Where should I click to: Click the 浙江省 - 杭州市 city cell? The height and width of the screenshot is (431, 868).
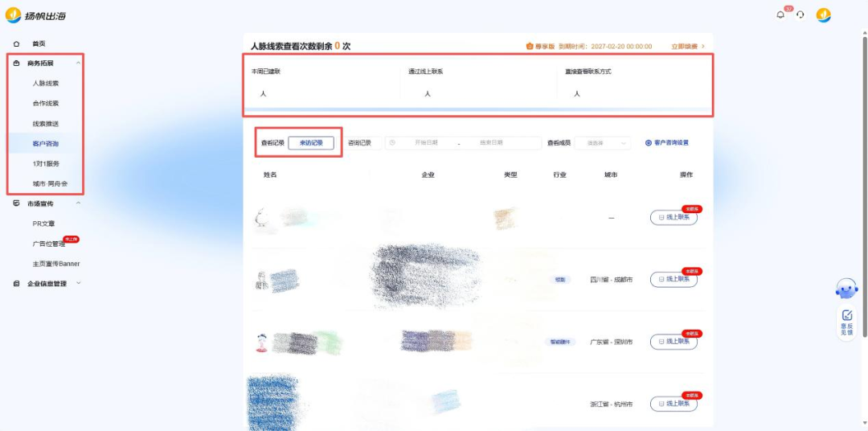(611, 404)
